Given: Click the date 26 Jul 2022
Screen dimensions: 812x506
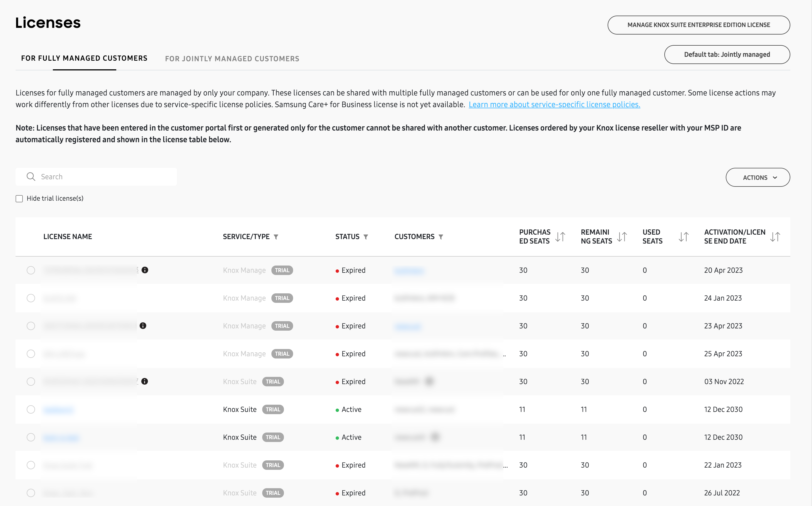Looking at the screenshot, I should point(722,493).
